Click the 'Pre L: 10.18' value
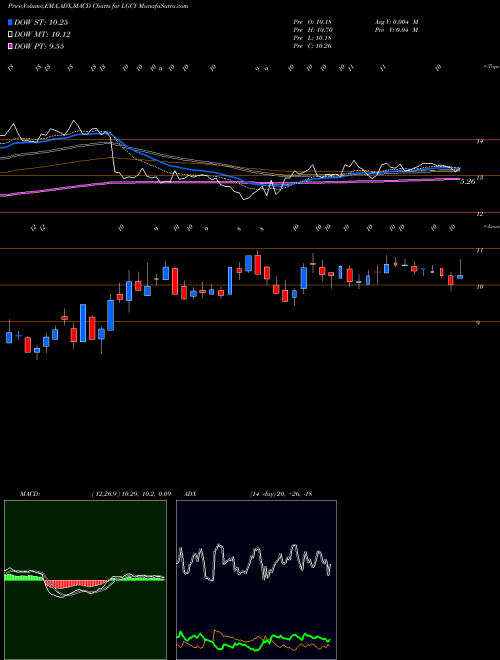The width and height of the screenshot is (500, 660). click(312, 38)
